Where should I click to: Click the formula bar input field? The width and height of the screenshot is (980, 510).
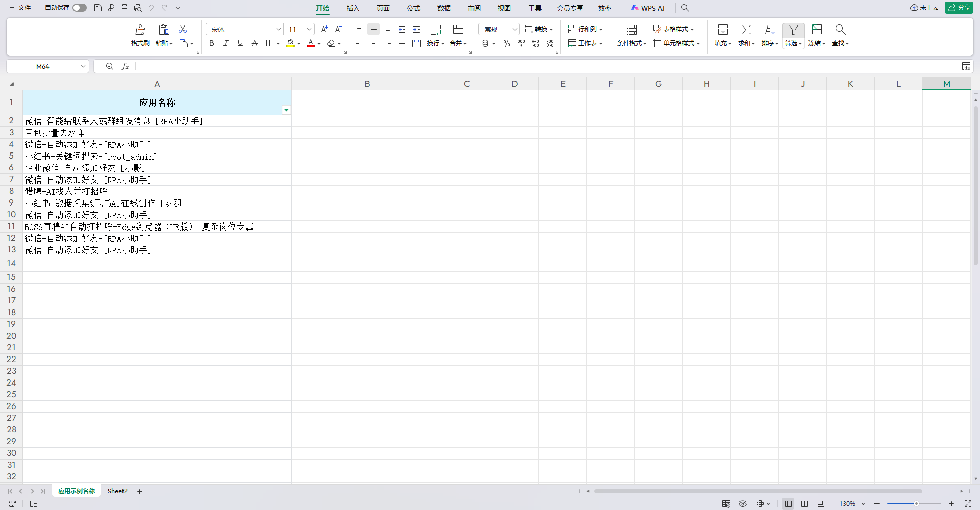coord(547,66)
